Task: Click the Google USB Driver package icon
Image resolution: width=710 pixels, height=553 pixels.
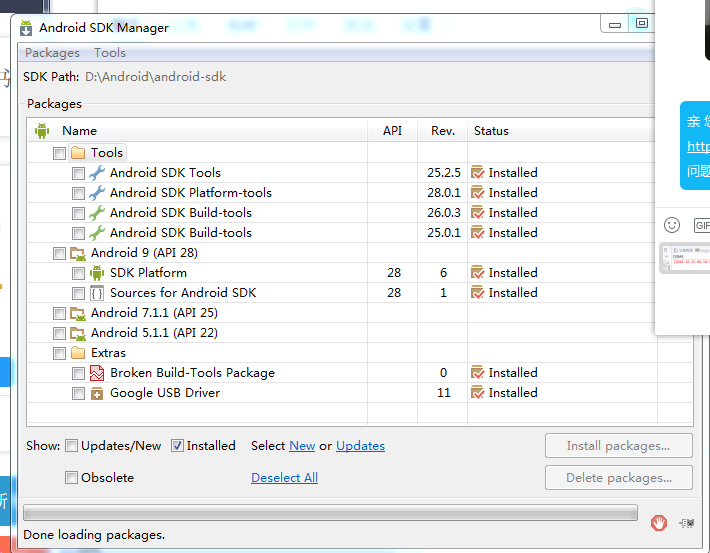Action: pyautogui.click(x=97, y=394)
